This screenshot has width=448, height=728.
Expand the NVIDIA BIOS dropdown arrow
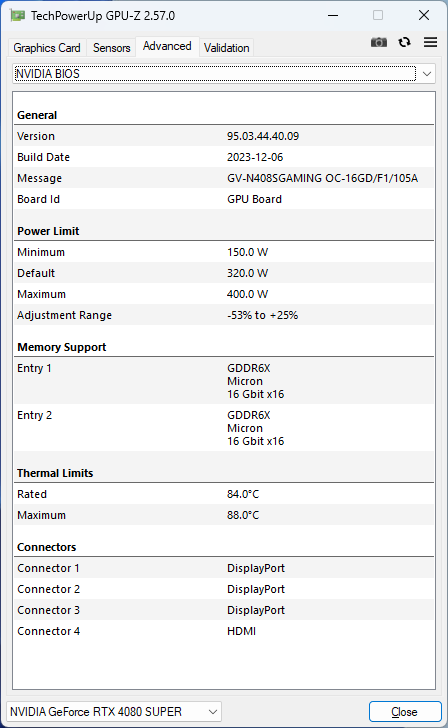pos(427,74)
